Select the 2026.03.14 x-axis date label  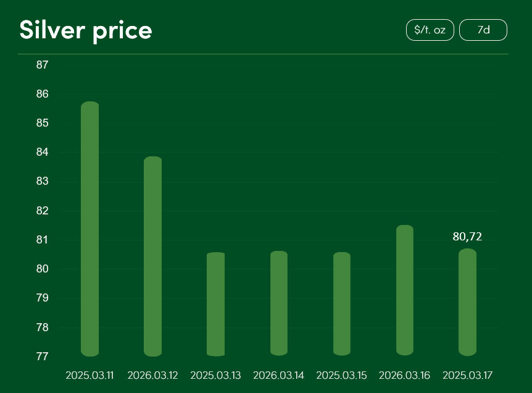tap(278, 375)
